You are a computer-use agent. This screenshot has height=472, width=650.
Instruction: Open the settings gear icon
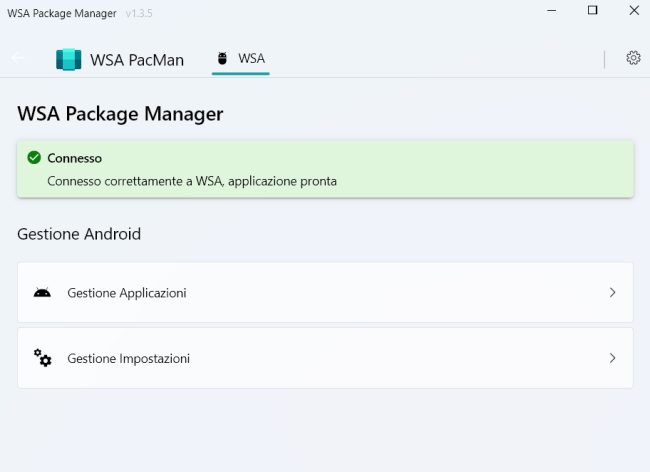[x=633, y=58]
